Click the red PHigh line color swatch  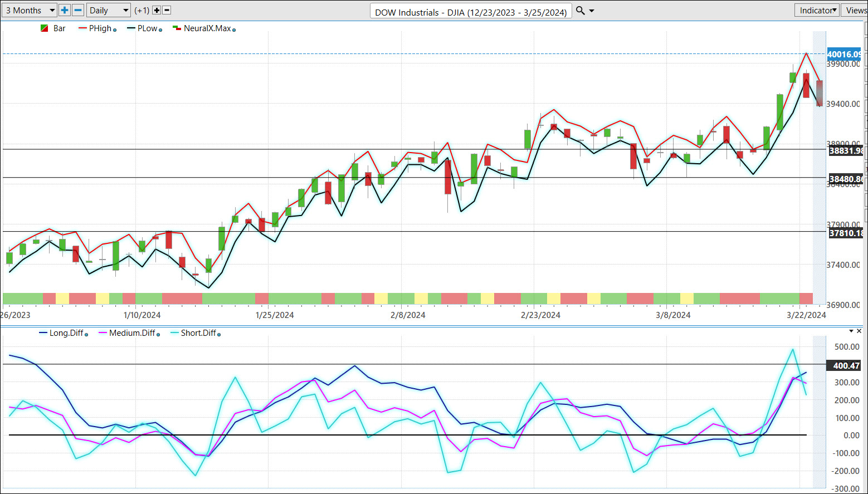click(82, 28)
